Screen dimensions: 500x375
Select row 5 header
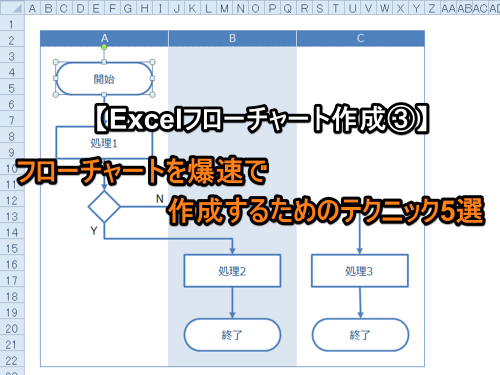click(12, 88)
